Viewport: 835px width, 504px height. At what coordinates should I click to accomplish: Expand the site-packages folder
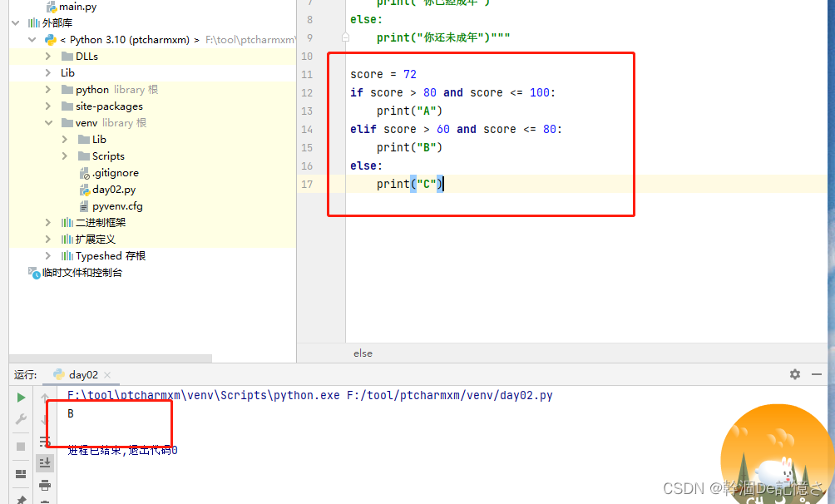click(48, 106)
